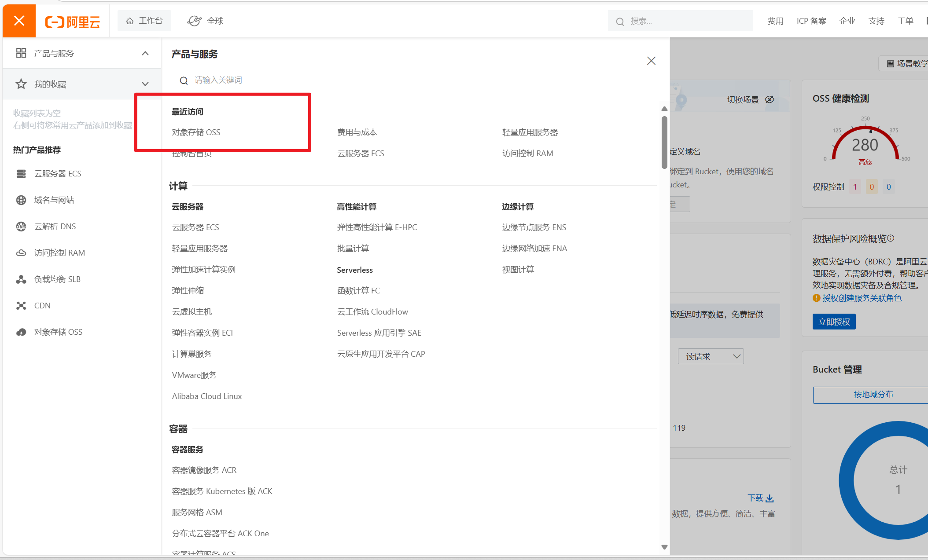Screen dimensions: 928x560
Task: Open 负载均衡 SLB icon in sidebar
Action: point(21,279)
